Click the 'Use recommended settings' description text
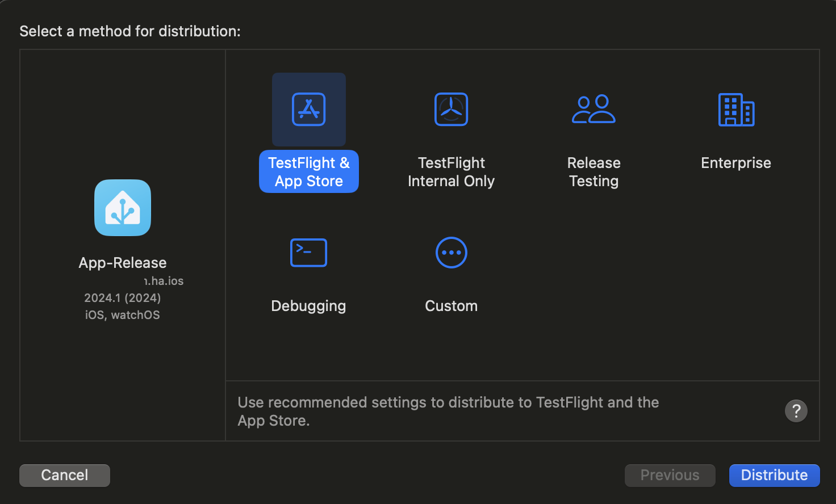The image size is (836, 504). (448, 411)
